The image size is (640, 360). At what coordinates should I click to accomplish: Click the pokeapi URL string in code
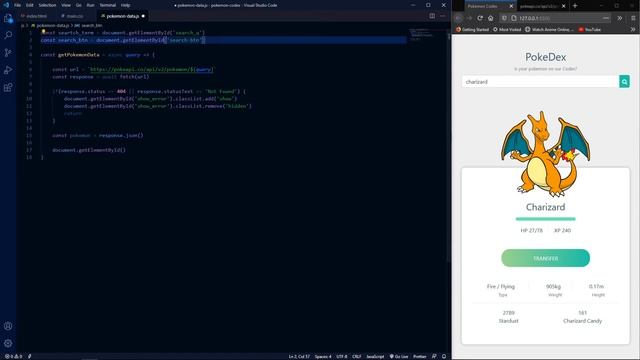tap(151, 69)
